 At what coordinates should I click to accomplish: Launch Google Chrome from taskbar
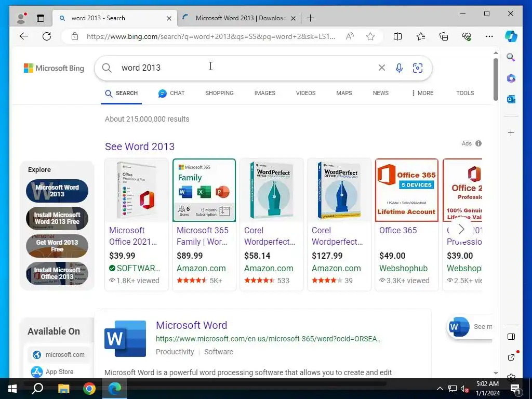click(89, 389)
